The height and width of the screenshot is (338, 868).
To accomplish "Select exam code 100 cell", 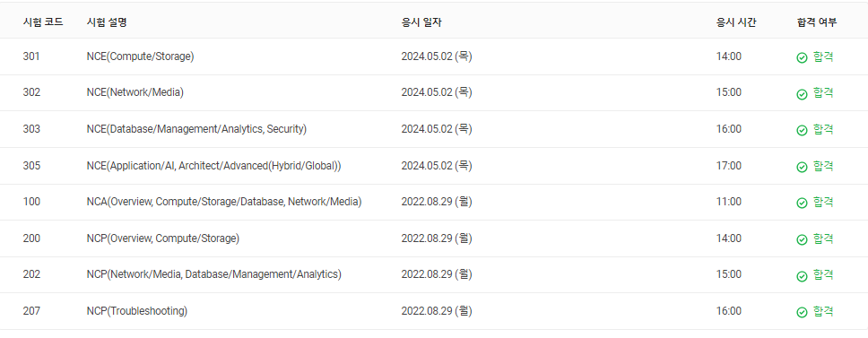I will click(x=31, y=202).
